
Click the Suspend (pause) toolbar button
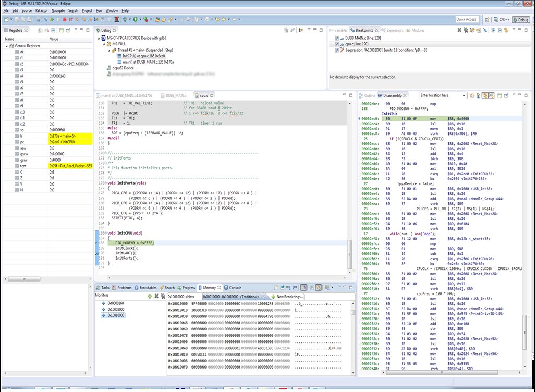pos(58,19)
